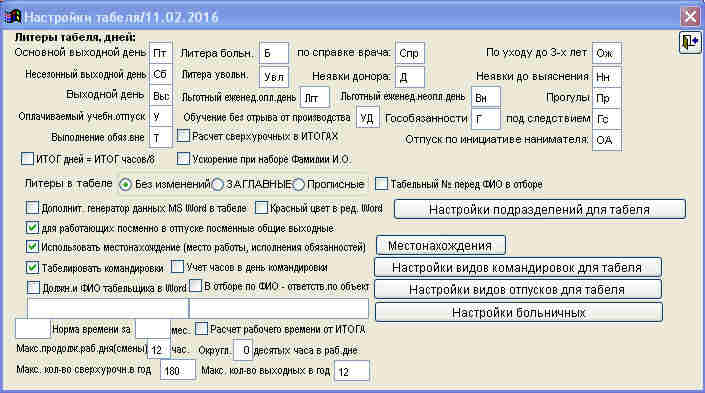Click the empty field before Норма времени за
This screenshot has height=393, width=705.
point(32,329)
